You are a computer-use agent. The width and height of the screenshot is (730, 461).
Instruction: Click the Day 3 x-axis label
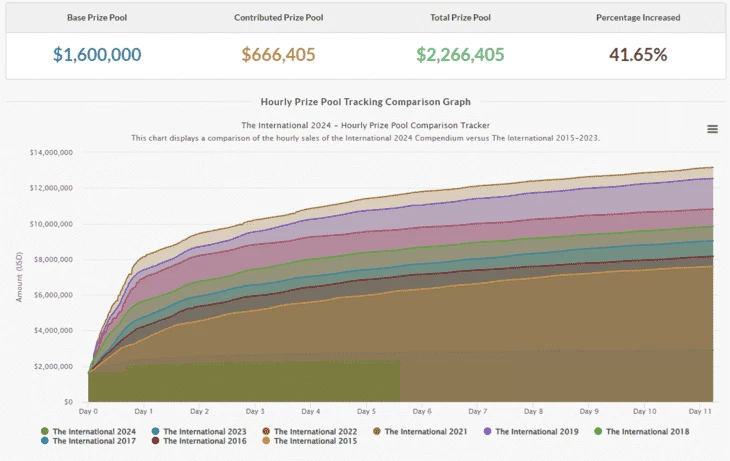255,411
